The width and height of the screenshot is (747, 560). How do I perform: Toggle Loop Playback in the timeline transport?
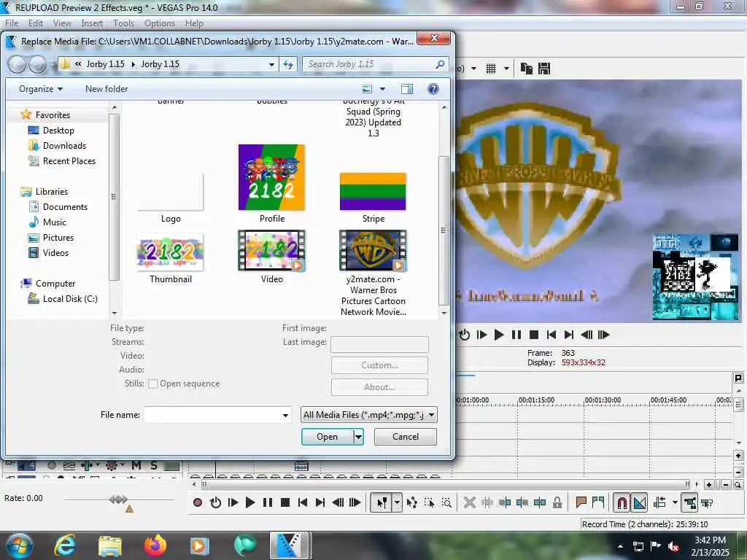[x=215, y=502]
